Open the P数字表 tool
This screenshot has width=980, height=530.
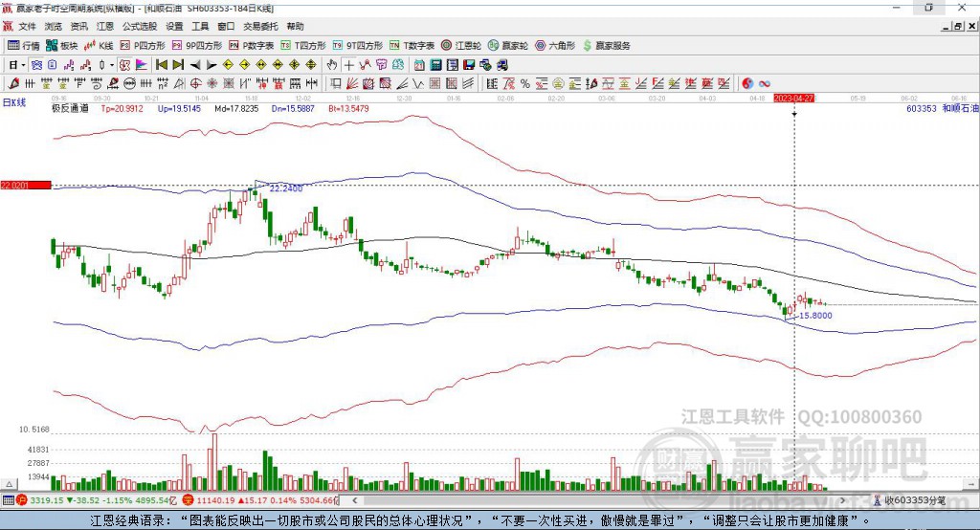252,46
